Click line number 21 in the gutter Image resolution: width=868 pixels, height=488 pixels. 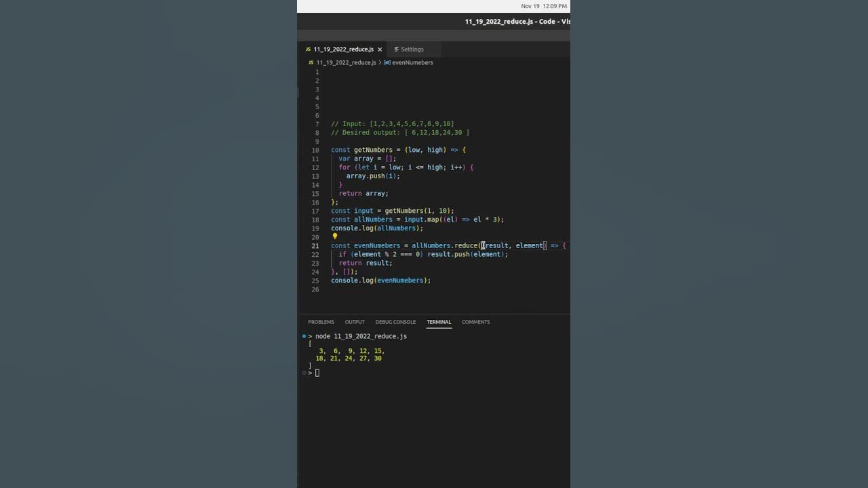(315, 246)
